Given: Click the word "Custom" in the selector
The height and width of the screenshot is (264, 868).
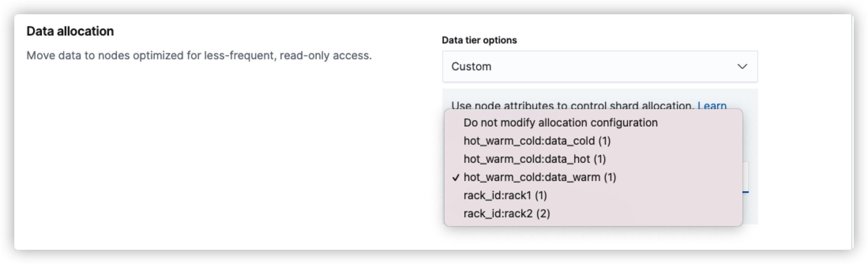Looking at the screenshot, I should click(x=471, y=66).
